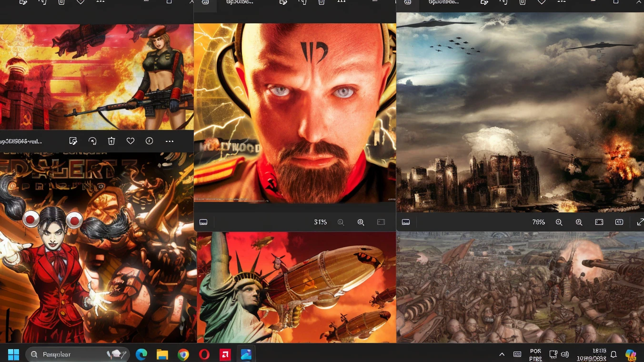Zoom in on the burning city photo
Screen dimensions: 644x362
pos(579,222)
